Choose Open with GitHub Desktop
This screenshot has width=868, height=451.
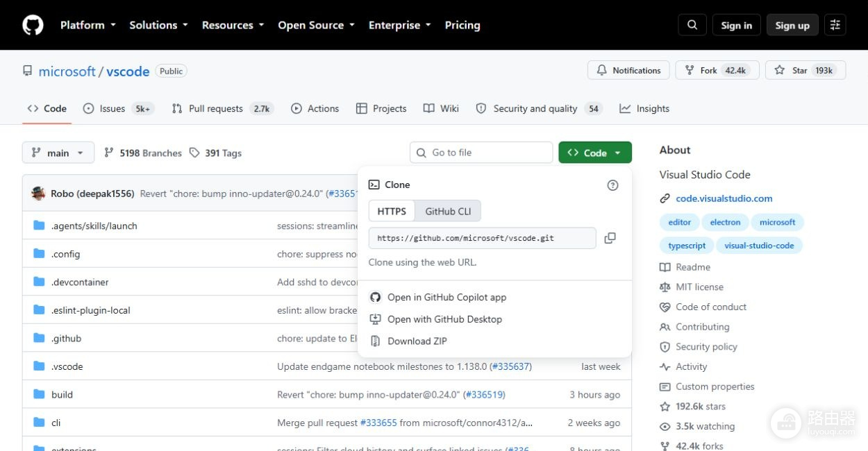point(444,319)
